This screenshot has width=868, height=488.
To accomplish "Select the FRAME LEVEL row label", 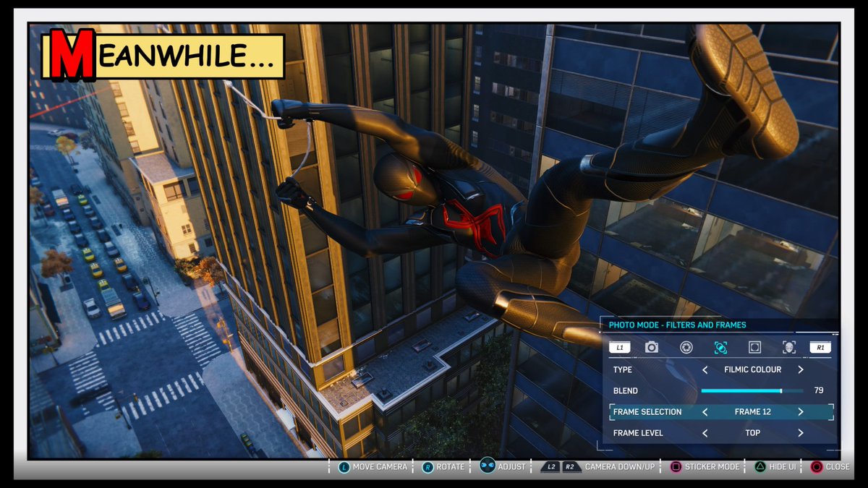I will [639, 433].
